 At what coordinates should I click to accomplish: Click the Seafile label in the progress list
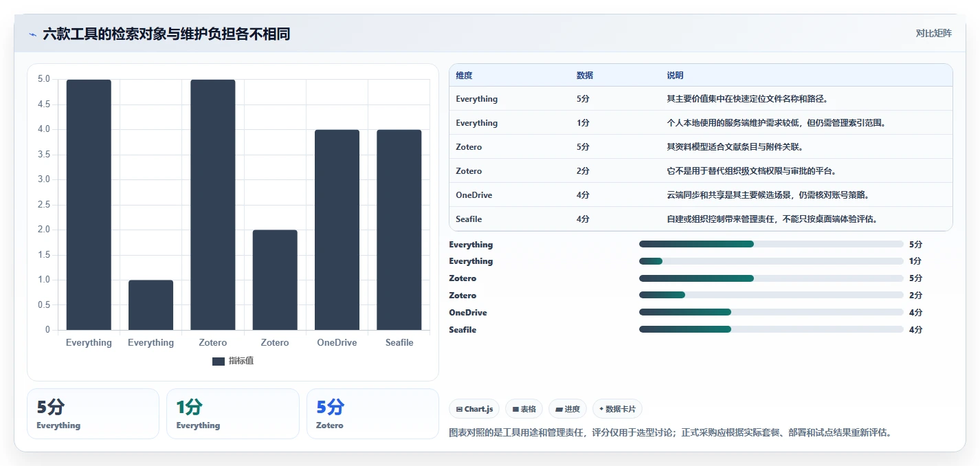click(x=463, y=330)
